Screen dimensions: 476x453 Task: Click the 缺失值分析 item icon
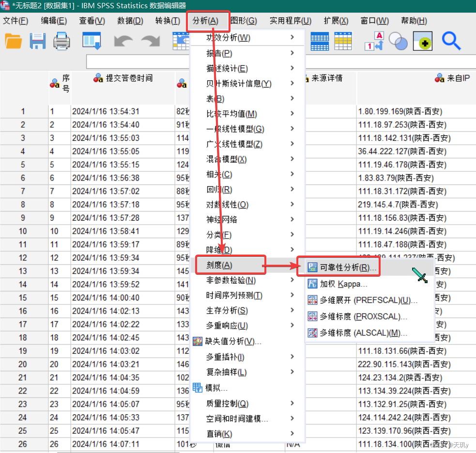(x=198, y=341)
